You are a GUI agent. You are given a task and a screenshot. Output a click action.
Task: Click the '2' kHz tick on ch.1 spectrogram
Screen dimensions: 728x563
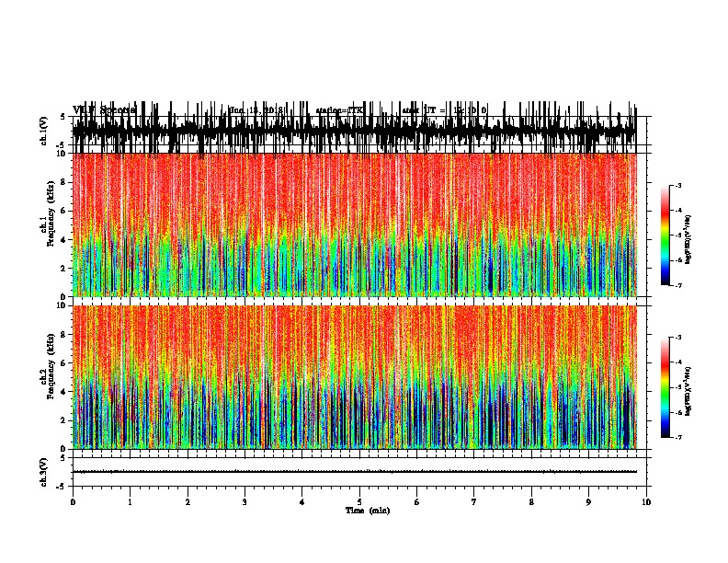pyautogui.click(x=64, y=269)
